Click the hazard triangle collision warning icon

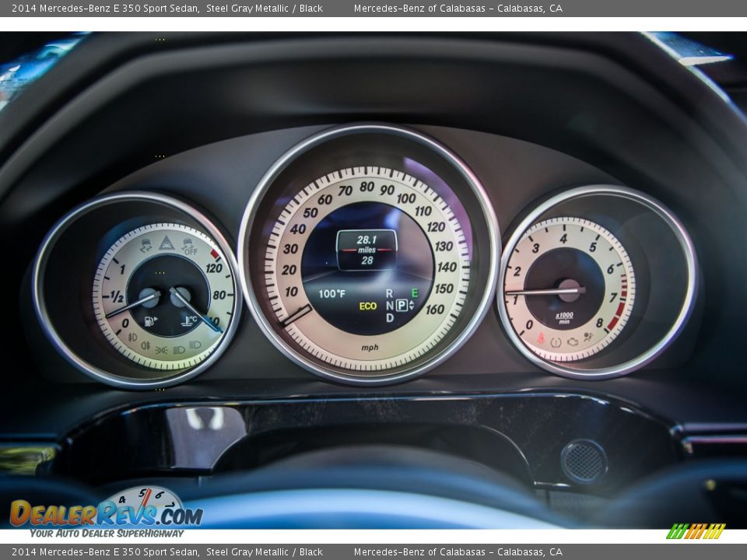pos(167,243)
